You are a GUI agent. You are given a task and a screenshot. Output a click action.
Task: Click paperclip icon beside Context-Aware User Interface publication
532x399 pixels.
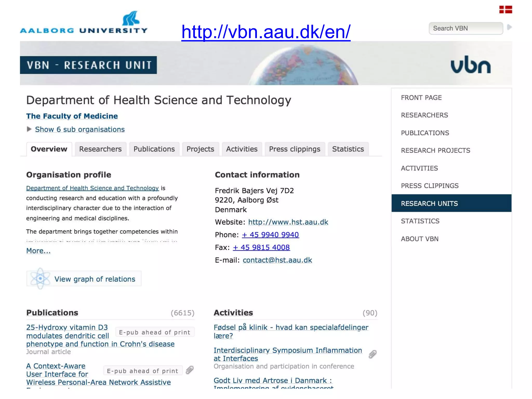pos(190,370)
